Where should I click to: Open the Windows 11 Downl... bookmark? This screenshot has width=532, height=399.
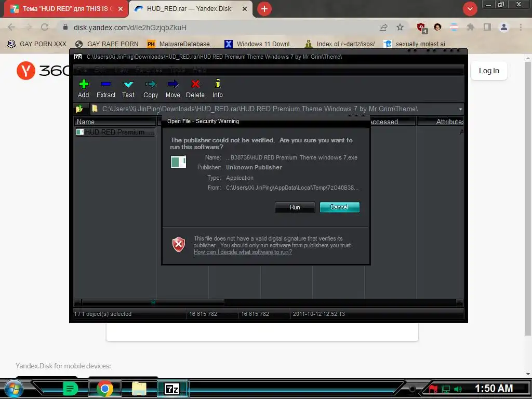point(260,44)
